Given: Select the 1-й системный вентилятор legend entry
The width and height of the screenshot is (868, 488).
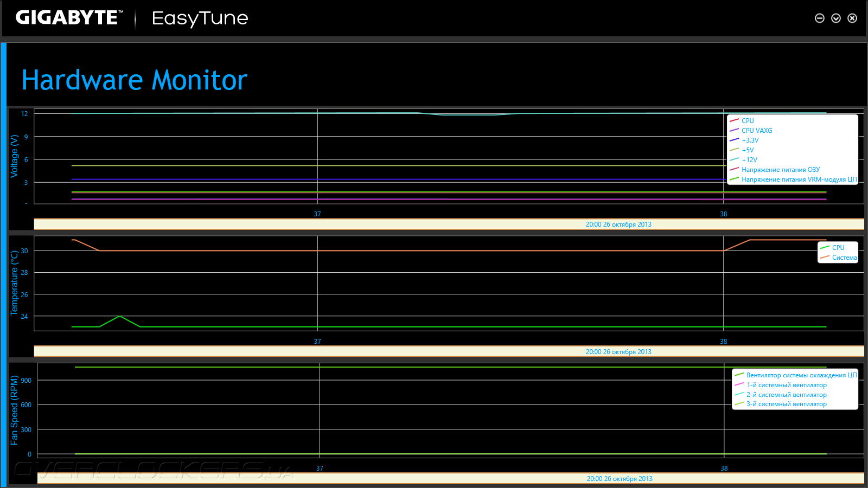Looking at the screenshot, I should click(787, 385).
